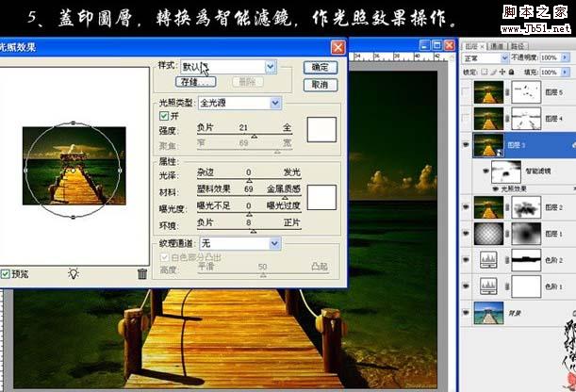Click the mask link icon on 色阶 2
This screenshot has height=392, width=576.
[507, 260]
